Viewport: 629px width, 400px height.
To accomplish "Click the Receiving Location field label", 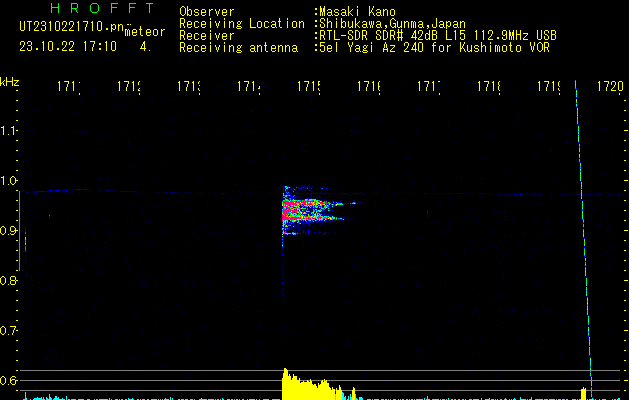I will pyautogui.click(x=241, y=23).
